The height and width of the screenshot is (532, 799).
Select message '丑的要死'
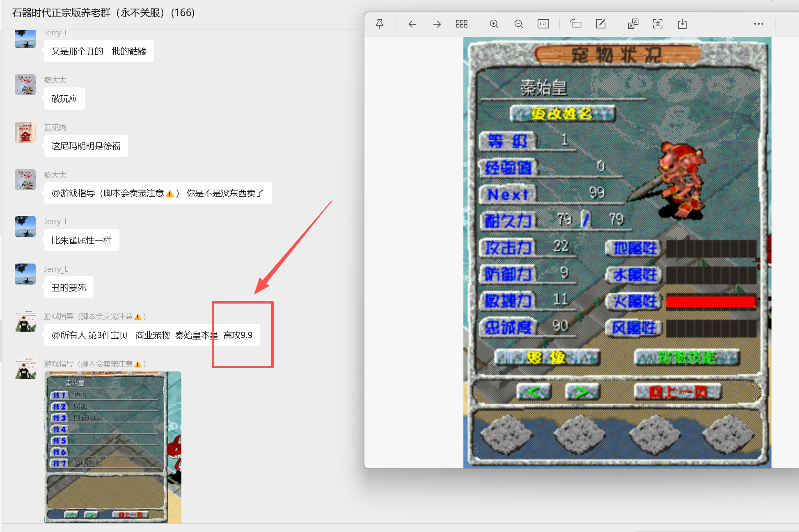(69, 287)
